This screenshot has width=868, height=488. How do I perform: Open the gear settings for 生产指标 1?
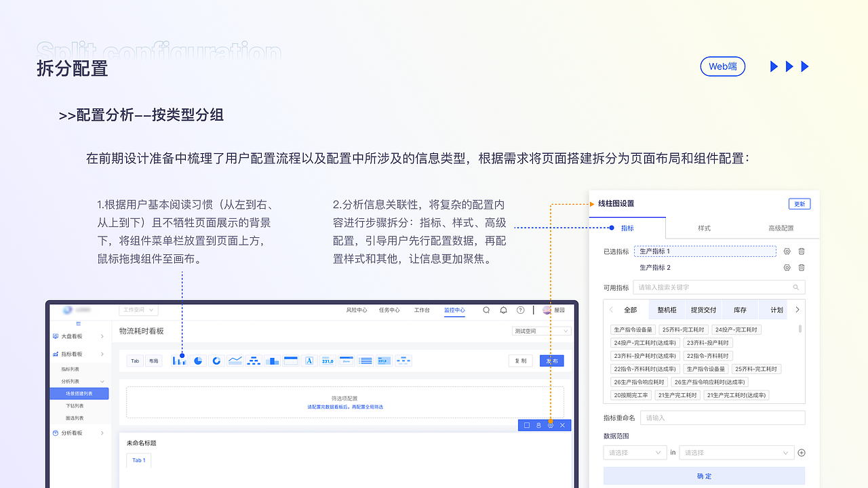point(787,251)
